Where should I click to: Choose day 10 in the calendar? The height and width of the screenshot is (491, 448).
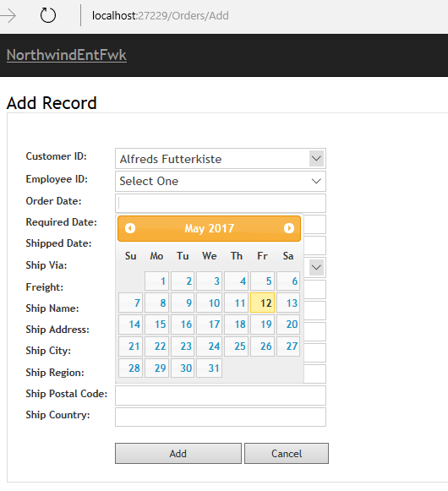210,303
